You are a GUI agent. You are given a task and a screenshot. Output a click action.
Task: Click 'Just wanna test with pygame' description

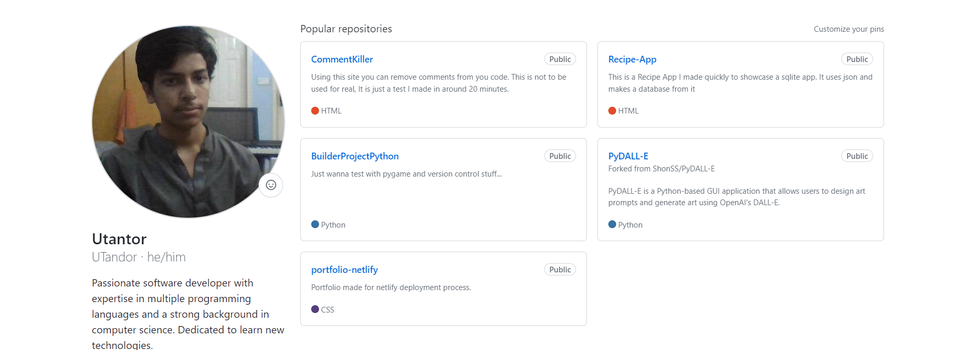[407, 174]
